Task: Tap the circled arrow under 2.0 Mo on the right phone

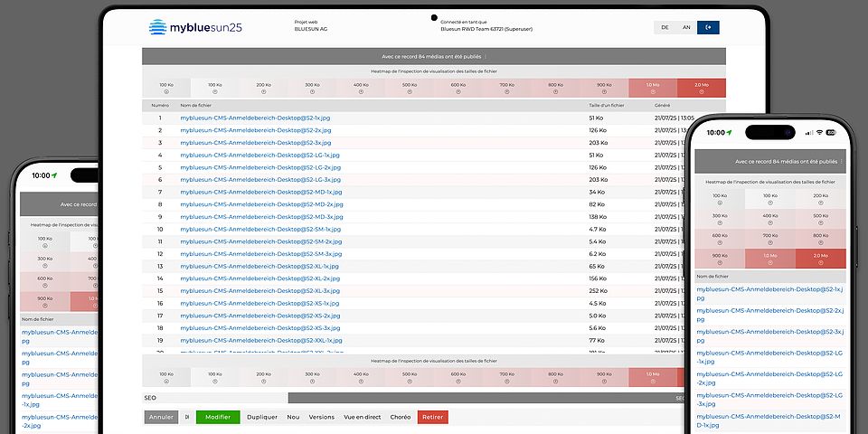Action: pos(820,262)
